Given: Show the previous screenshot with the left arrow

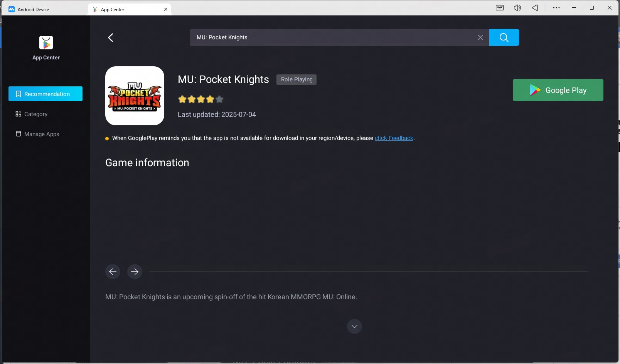Looking at the screenshot, I should [113, 271].
